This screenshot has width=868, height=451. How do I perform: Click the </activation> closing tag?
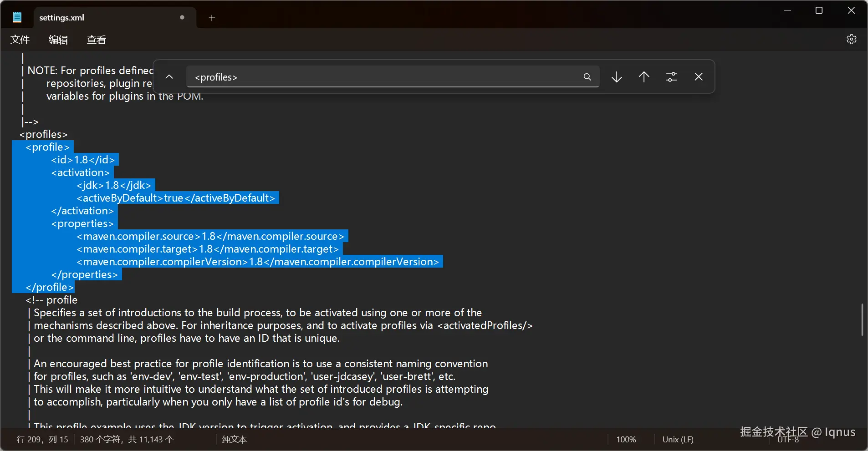(x=82, y=211)
